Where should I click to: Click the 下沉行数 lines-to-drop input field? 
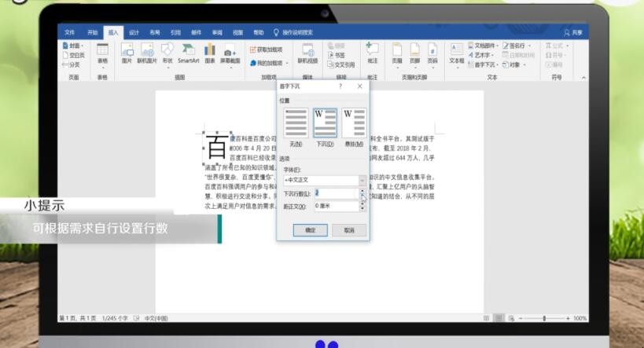click(x=336, y=193)
